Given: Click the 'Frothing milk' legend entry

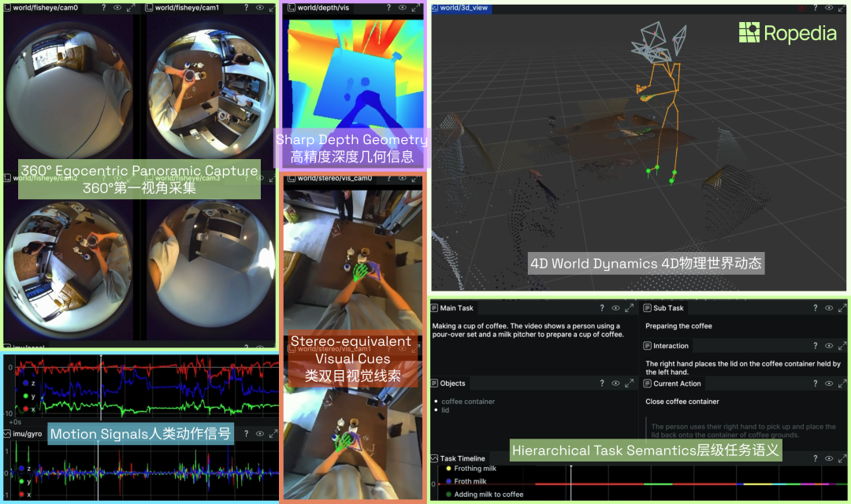Looking at the screenshot, I should pyautogui.click(x=475, y=469).
